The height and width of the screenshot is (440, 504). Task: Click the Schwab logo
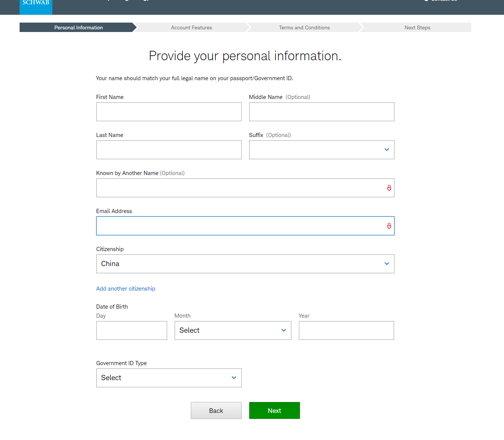[36, 7]
